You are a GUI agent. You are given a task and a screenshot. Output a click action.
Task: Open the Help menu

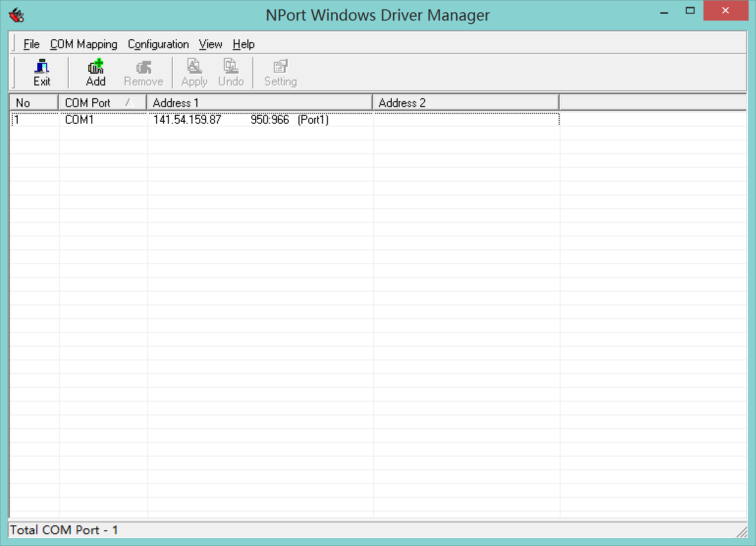[x=243, y=44]
